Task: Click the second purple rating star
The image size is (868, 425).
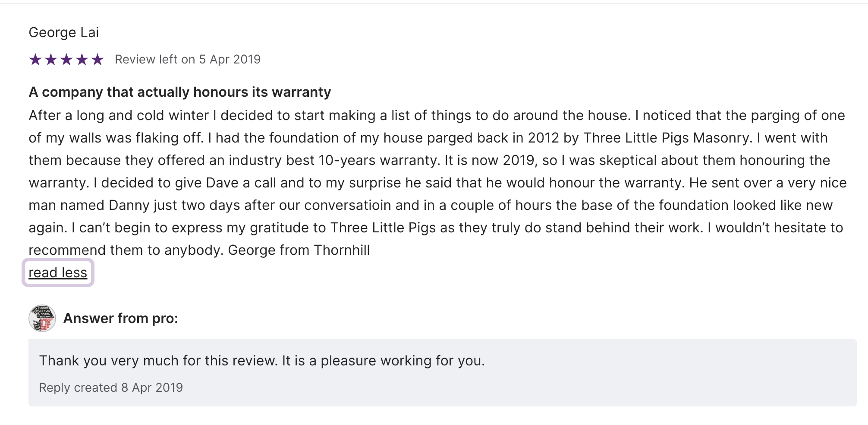Action: (x=51, y=60)
